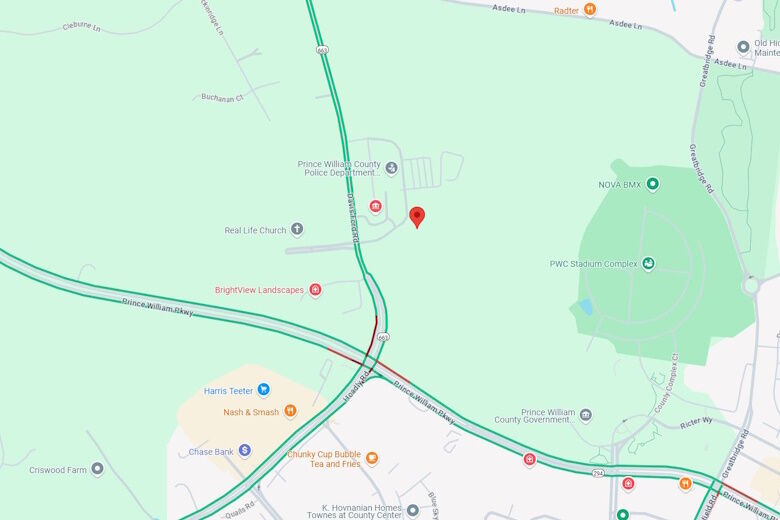
Task: Click the 294 route shield on the parkway
Action: point(598,473)
